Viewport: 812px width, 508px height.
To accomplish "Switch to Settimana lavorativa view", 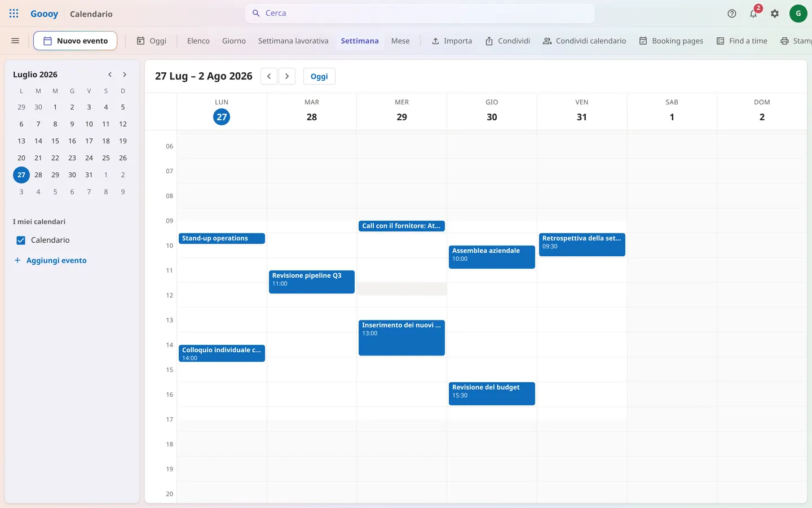I will (x=293, y=41).
